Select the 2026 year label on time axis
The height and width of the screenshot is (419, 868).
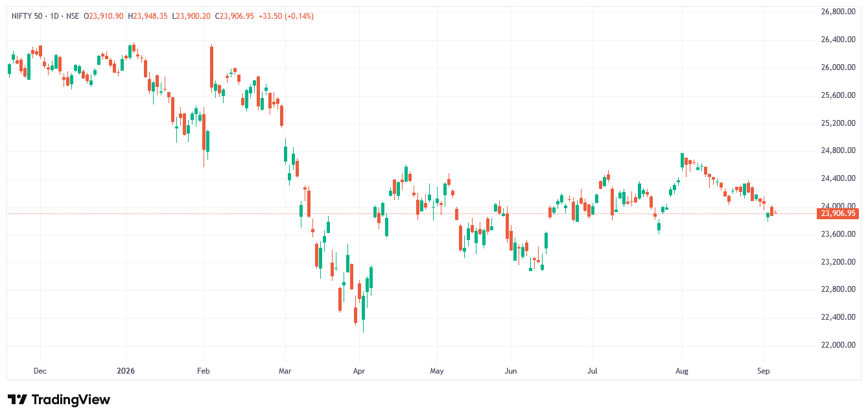point(125,372)
